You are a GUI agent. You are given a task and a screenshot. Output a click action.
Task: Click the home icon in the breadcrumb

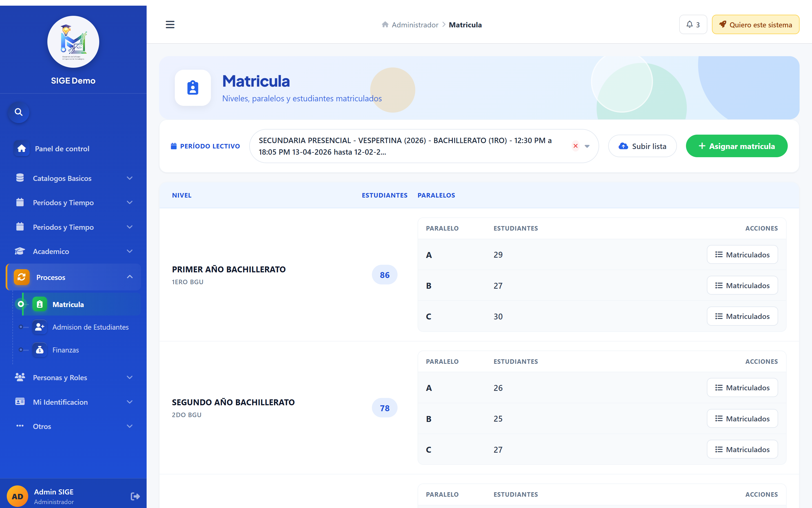coord(385,25)
